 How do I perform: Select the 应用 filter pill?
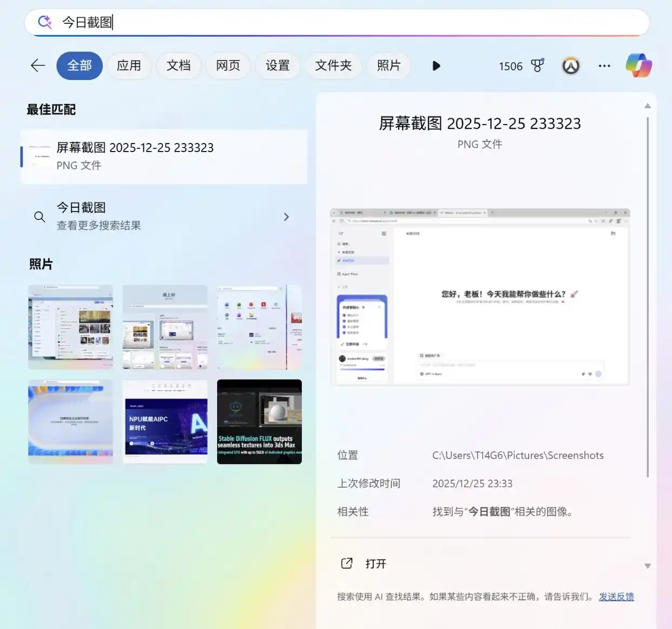[x=129, y=65]
